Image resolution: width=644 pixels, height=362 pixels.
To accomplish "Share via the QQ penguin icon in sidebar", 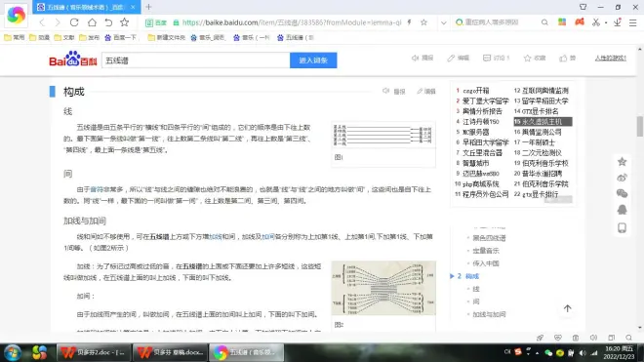I will pyautogui.click(x=622, y=210).
